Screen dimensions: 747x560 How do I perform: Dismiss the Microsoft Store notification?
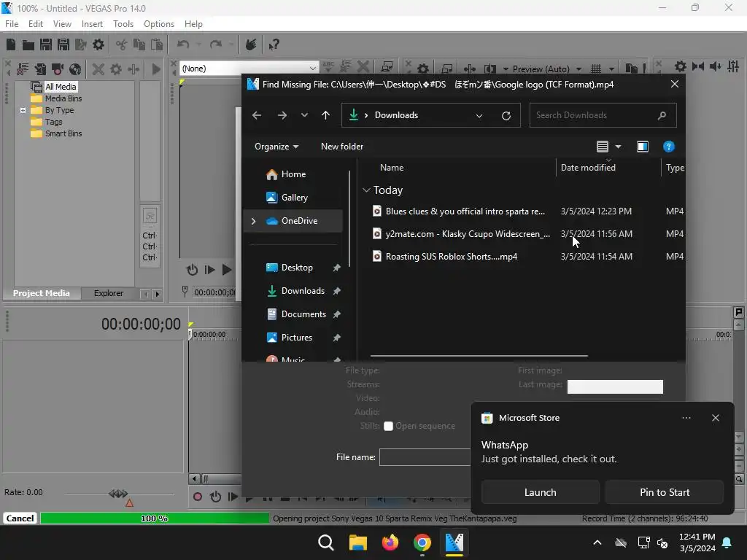coord(715,418)
